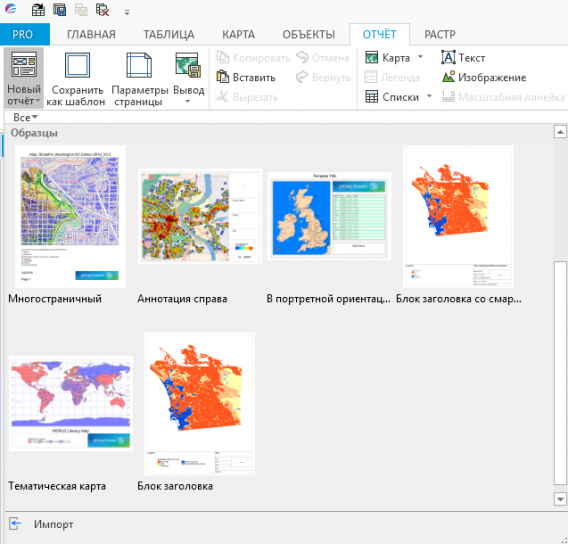The image size is (568, 544).
Task: Select the Блок заголовка со смар... template
Action: coord(458,217)
